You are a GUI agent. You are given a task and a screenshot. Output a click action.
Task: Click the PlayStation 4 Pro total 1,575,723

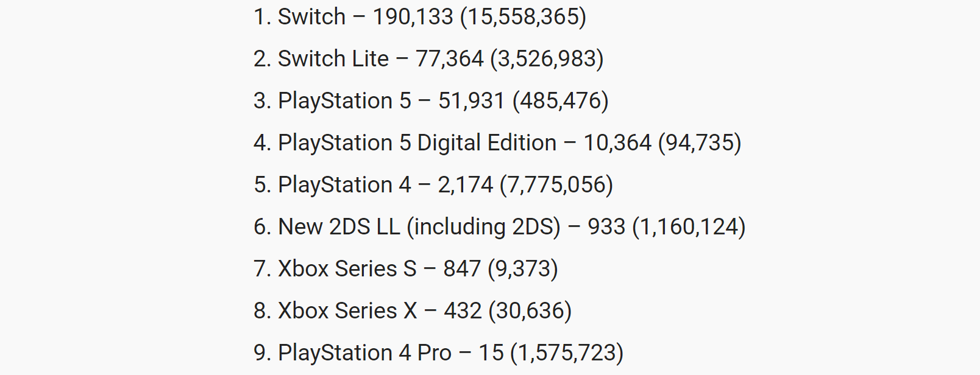click(x=567, y=352)
